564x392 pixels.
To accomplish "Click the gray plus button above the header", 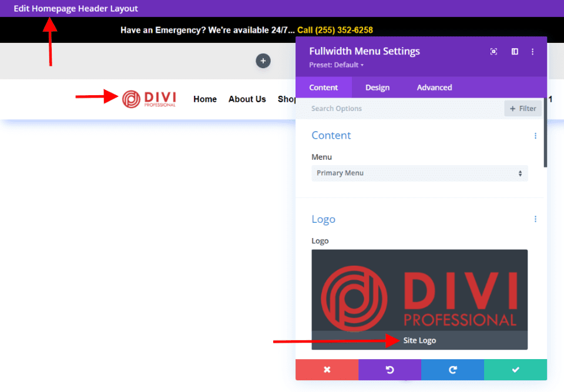I will (263, 61).
